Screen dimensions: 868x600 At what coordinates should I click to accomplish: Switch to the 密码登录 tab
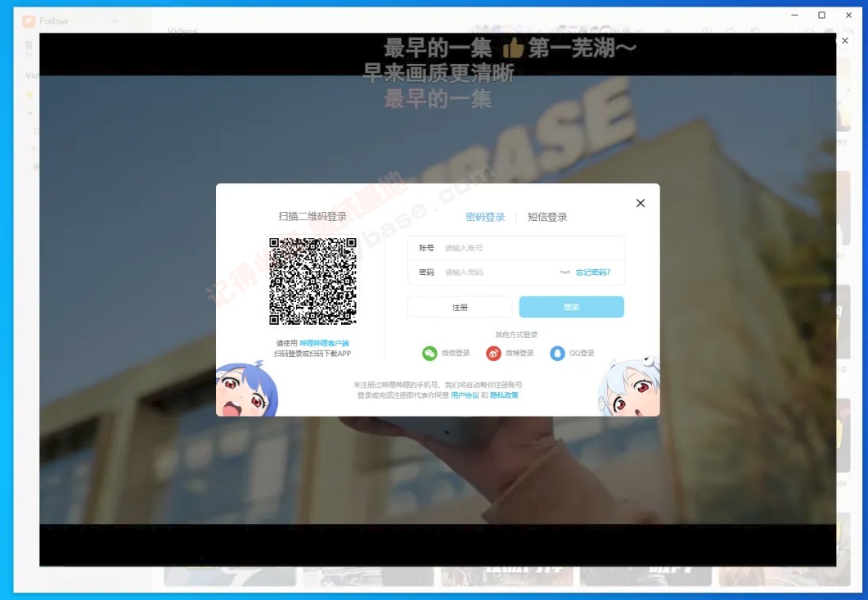coord(485,217)
